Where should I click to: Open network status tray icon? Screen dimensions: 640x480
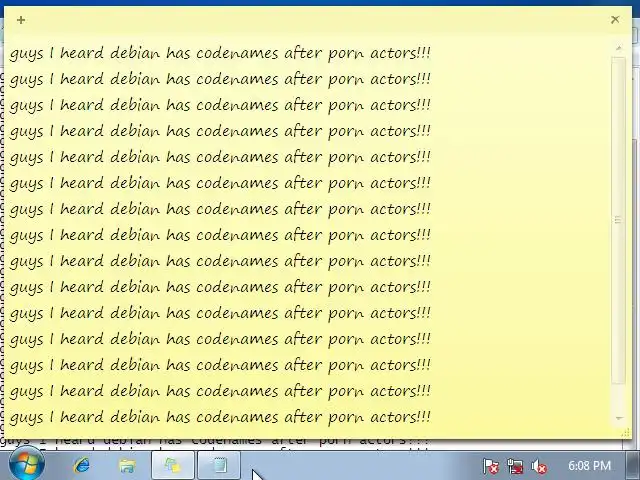point(515,466)
